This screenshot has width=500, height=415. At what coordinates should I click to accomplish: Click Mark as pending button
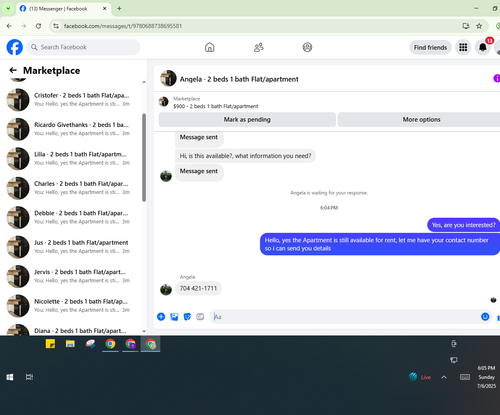(x=247, y=119)
